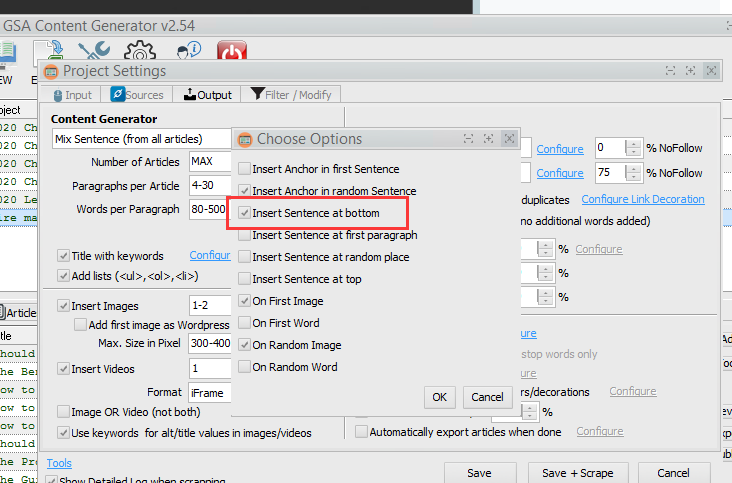Toggle Show Detailed Log when scrapping
The image size is (732, 483).
pyautogui.click(x=53, y=480)
